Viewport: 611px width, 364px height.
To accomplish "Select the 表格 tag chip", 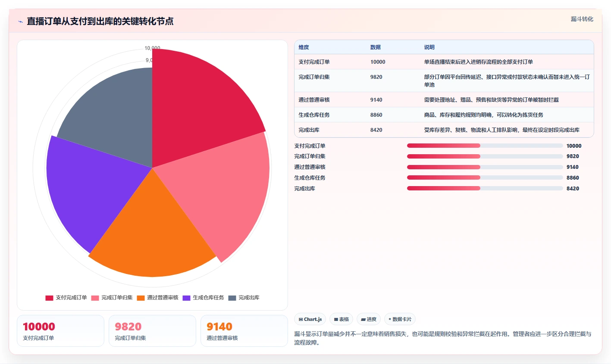I will pos(341,319).
